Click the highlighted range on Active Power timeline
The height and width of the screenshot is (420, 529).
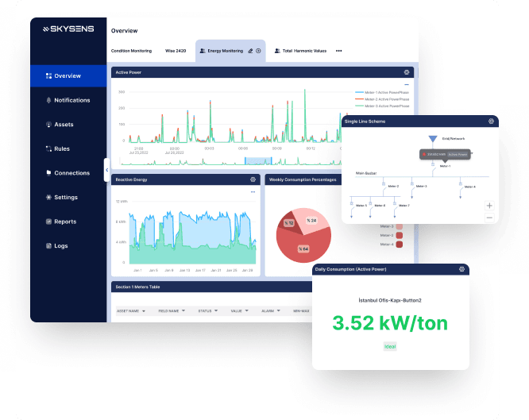[259, 161]
